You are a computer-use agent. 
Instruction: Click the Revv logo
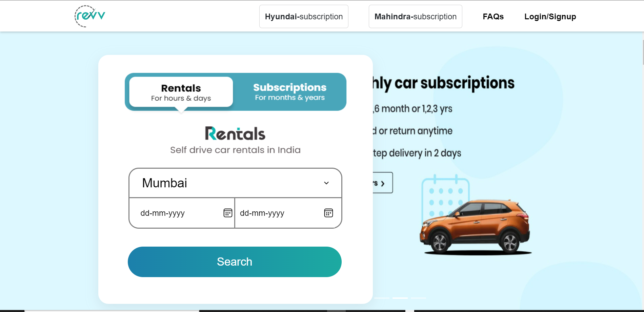click(89, 16)
